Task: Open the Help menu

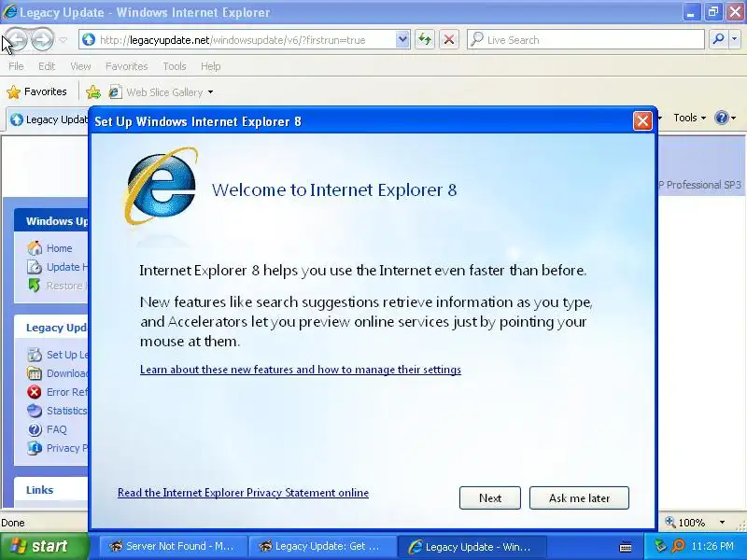Action: pos(211,66)
